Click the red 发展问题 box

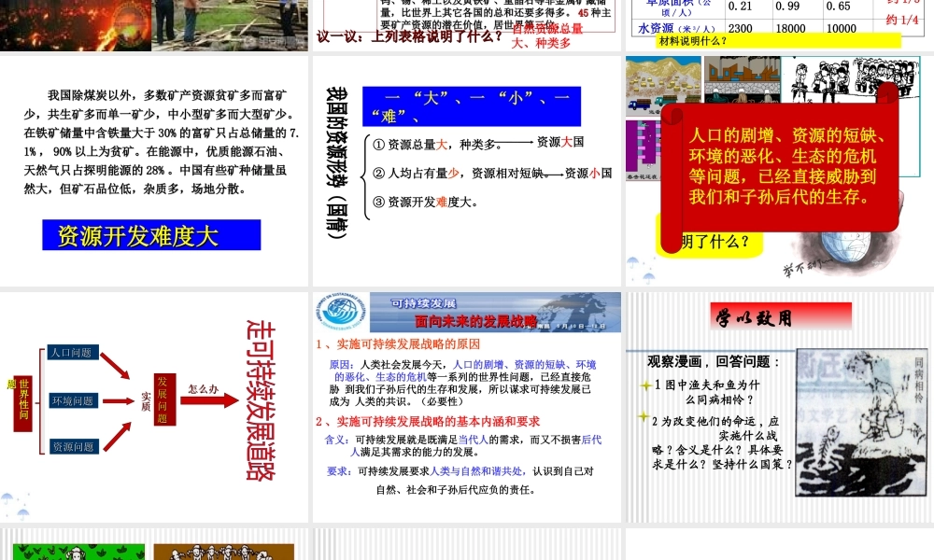pyautogui.click(x=165, y=399)
